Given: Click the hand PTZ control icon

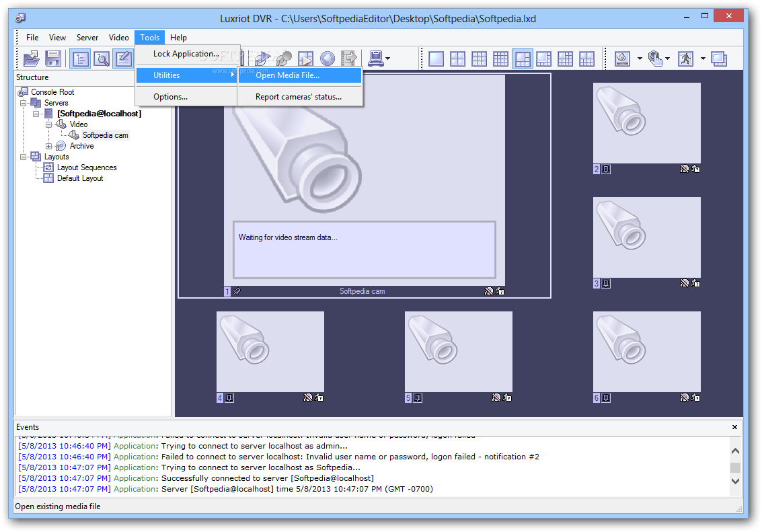Looking at the screenshot, I should (x=655, y=59).
